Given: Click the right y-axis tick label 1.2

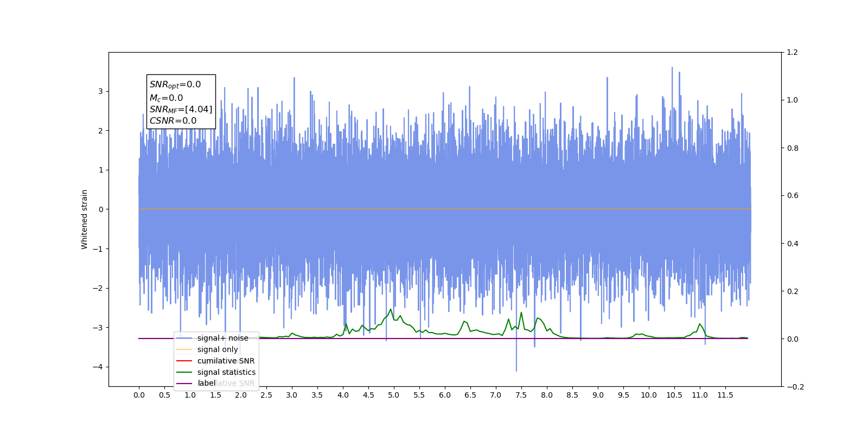Looking at the screenshot, I should tap(793, 53).
